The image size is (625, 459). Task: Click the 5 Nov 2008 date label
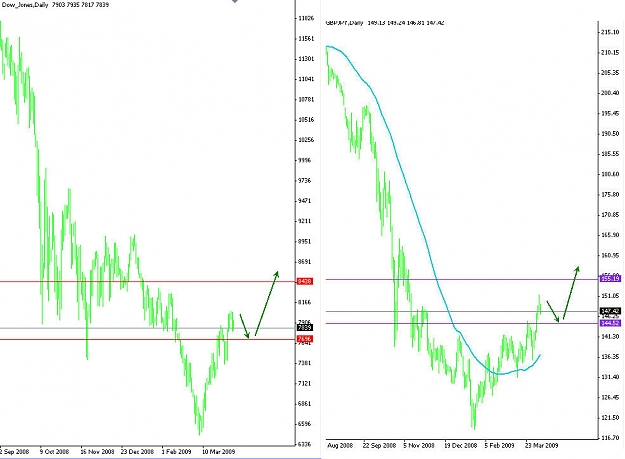click(x=419, y=445)
